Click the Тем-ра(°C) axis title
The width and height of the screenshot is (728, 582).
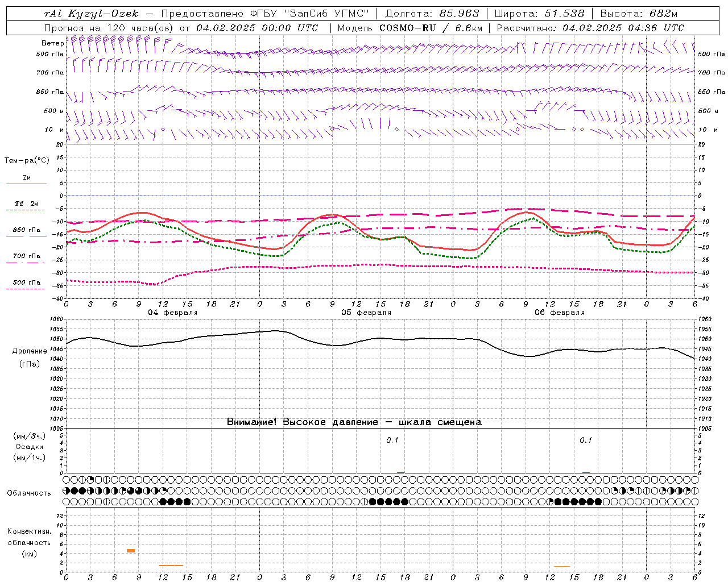tap(27, 161)
